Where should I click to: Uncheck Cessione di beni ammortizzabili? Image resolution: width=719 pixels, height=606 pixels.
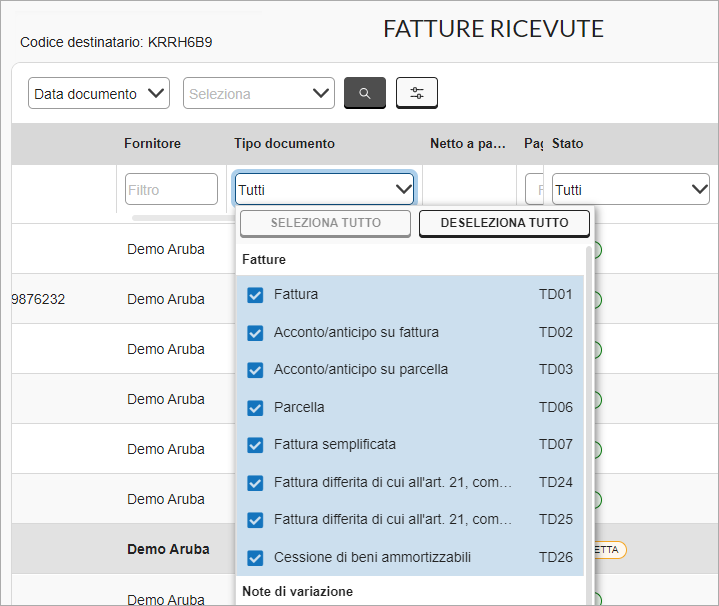pyautogui.click(x=255, y=558)
